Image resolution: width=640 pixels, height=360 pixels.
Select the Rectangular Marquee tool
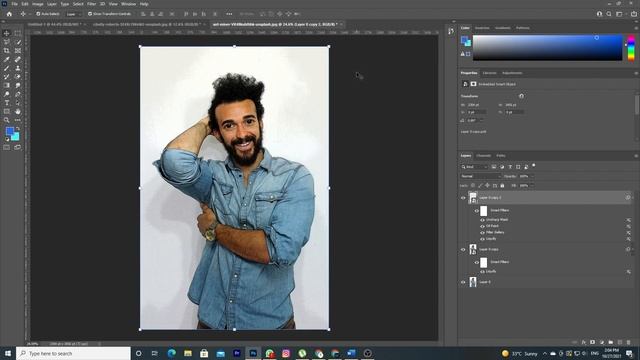point(18,33)
